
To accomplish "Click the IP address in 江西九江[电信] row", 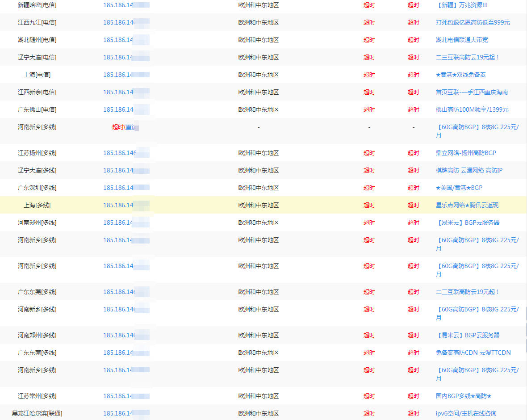I will pos(126,22).
